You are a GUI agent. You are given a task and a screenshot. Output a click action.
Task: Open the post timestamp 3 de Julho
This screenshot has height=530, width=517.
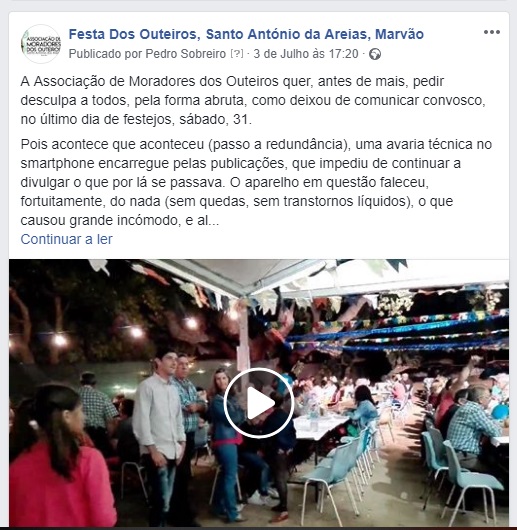click(306, 54)
